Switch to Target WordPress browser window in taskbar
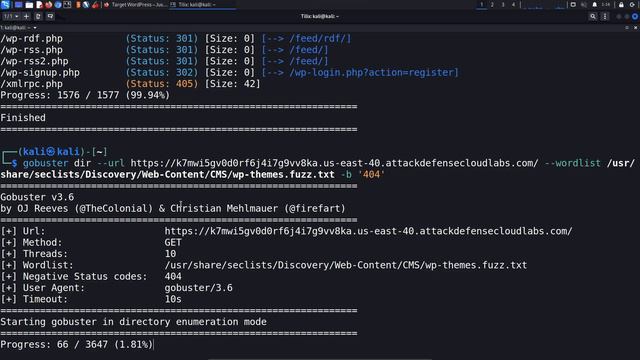 click(136, 5)
